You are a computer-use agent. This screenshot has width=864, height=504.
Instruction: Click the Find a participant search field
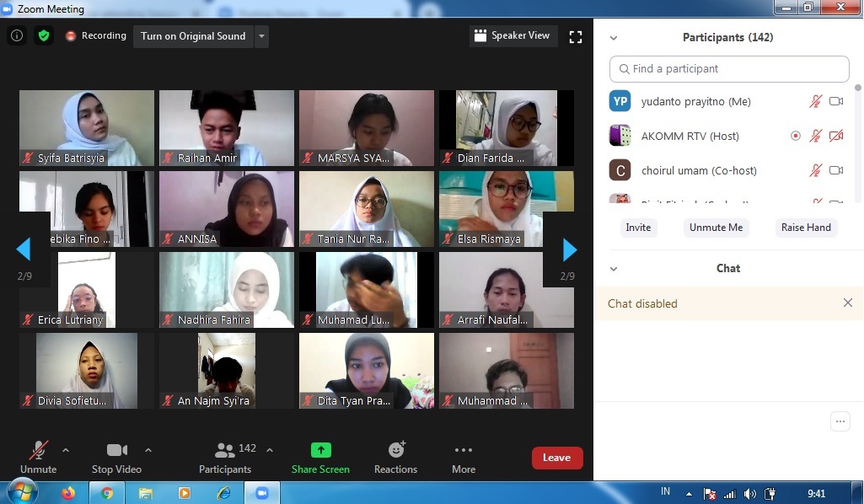click(728, 68)
